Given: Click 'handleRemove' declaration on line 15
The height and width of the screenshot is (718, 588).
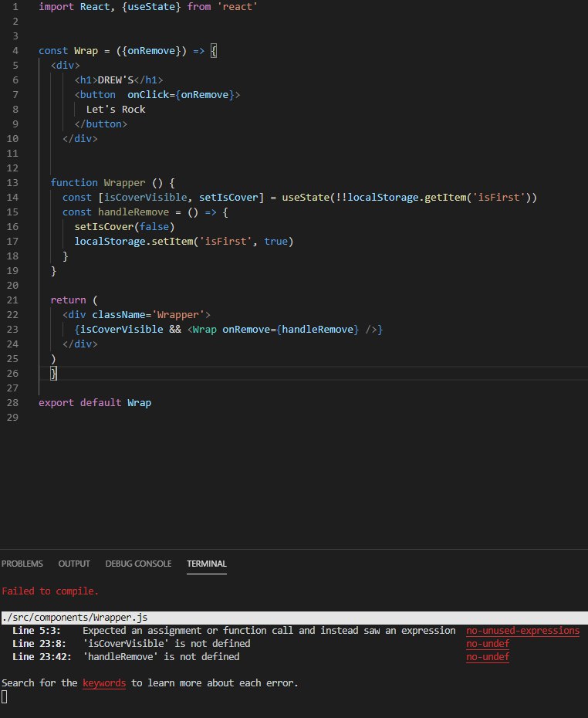Looking at the screenshot, I should click(x=133, y=212).
